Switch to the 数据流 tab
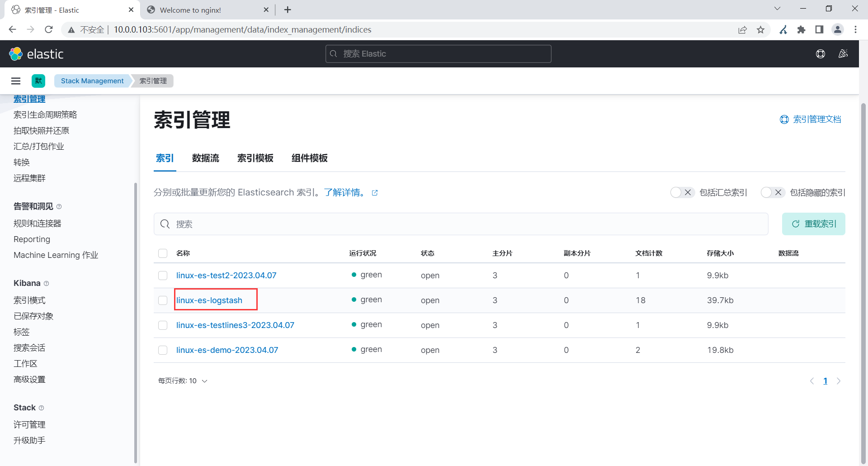 [x=206, y=158]
